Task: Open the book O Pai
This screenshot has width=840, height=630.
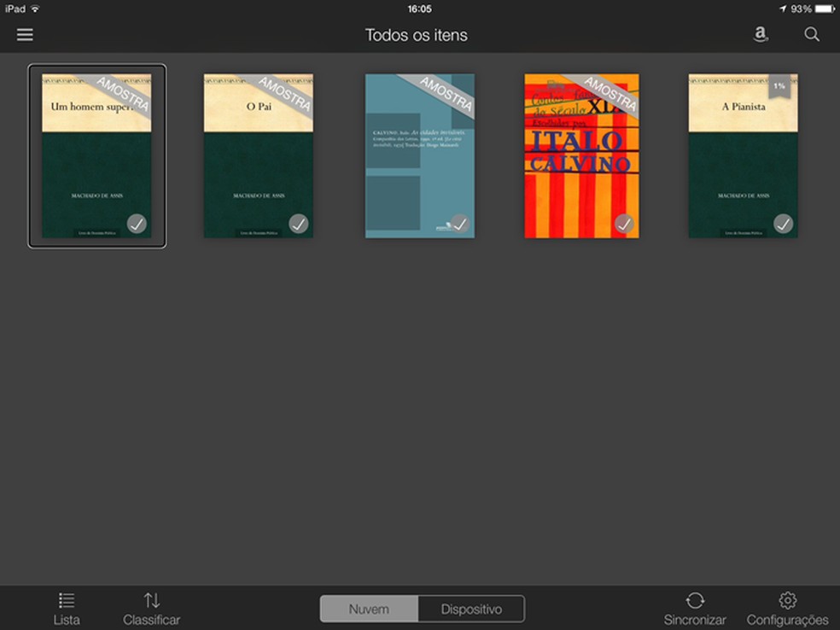Action: tap(259, 156)
